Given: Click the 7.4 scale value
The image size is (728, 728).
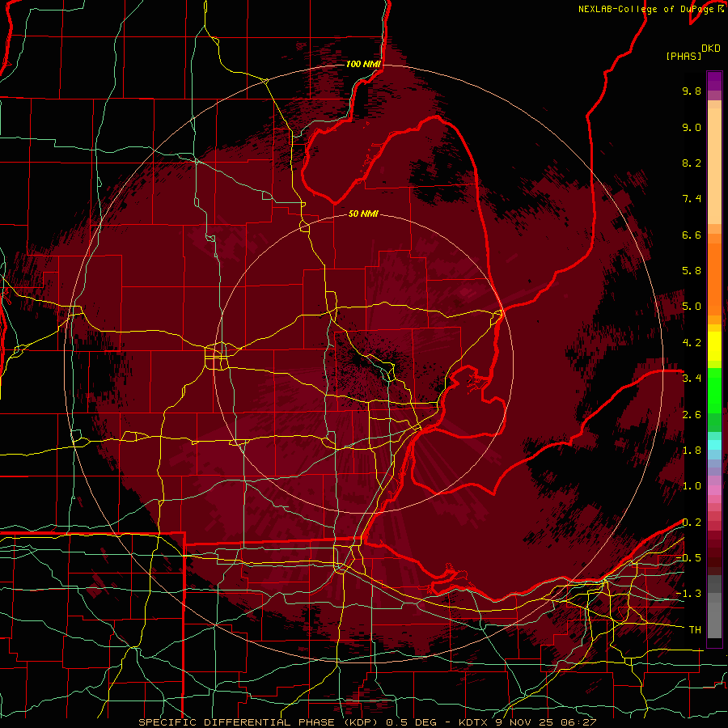Looking at the screenshot, I should (x=692, y=199).
